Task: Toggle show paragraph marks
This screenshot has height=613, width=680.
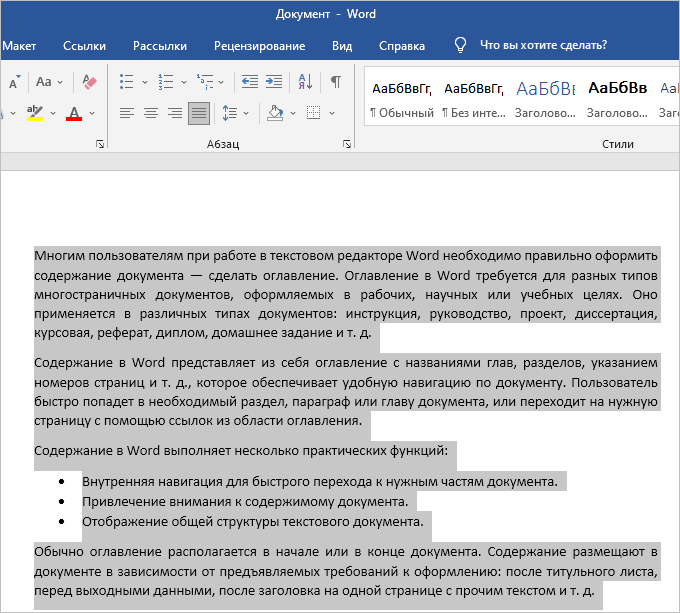Action: tap(336, 82)
